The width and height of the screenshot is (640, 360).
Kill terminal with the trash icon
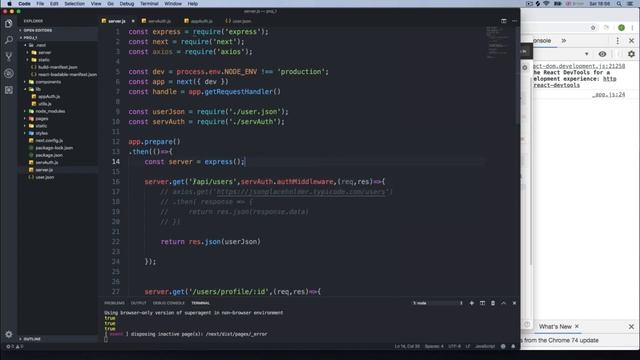pyautogui.click(x=493, y=303)
